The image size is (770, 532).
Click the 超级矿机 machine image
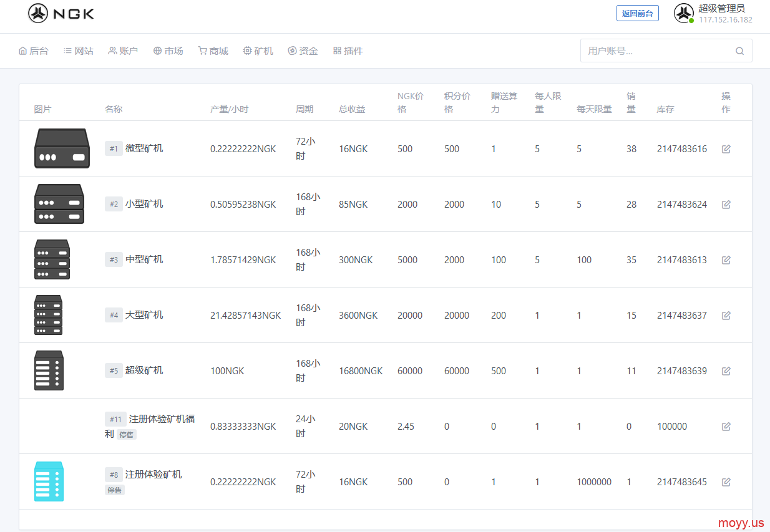49,370
